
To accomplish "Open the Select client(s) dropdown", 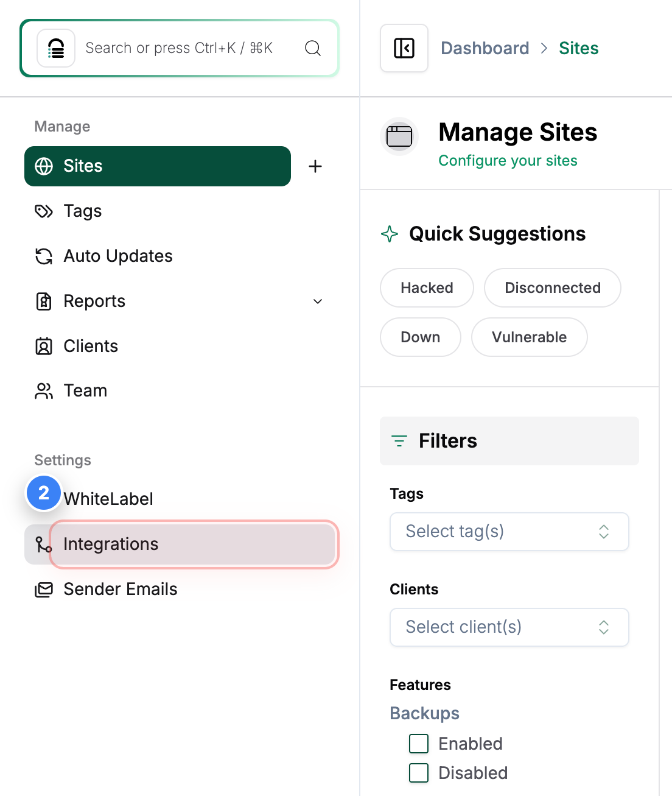I will (509, 627).
